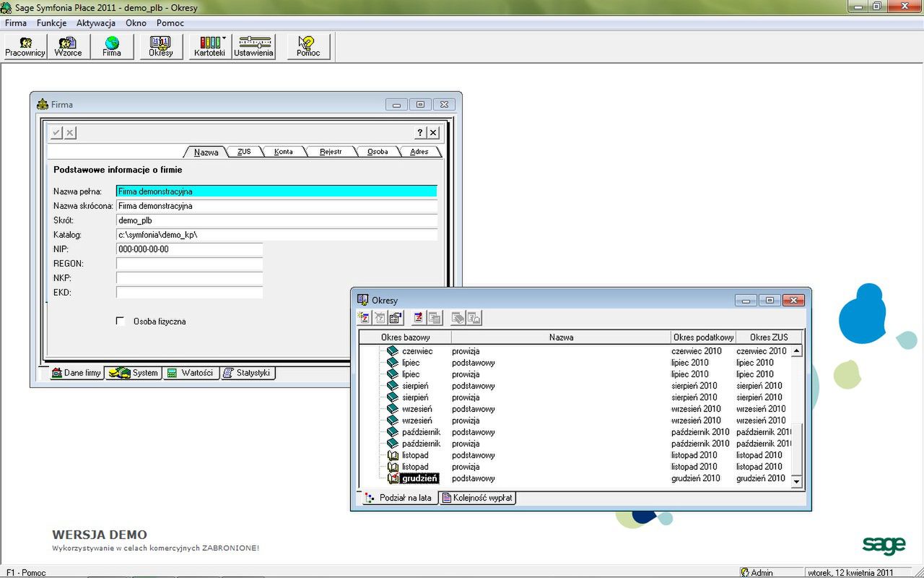Click first Okresy toolbar icon with star

tap(365, 317)
